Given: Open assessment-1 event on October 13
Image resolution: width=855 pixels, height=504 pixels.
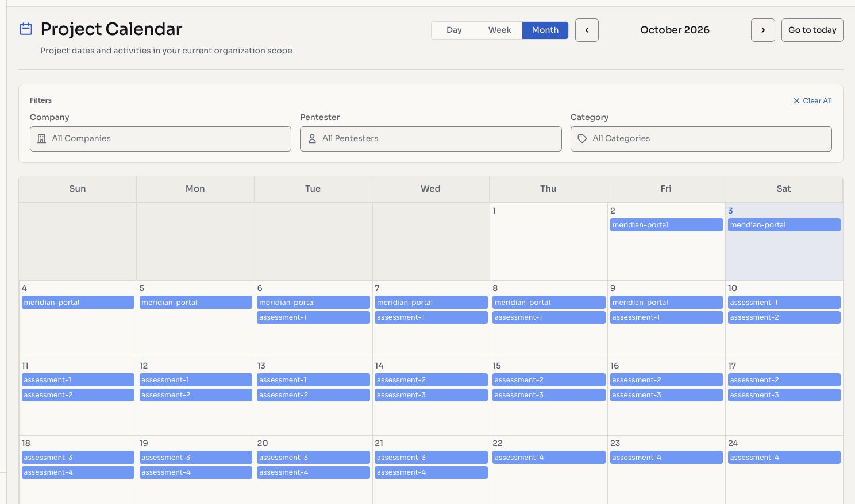Looking at the screenshot, I should (x=313, y=380).
